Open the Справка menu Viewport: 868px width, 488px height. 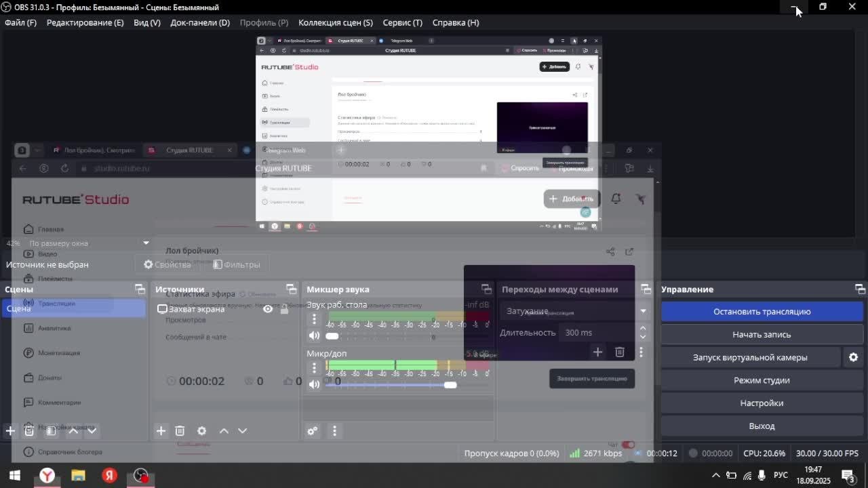[456, 22]
